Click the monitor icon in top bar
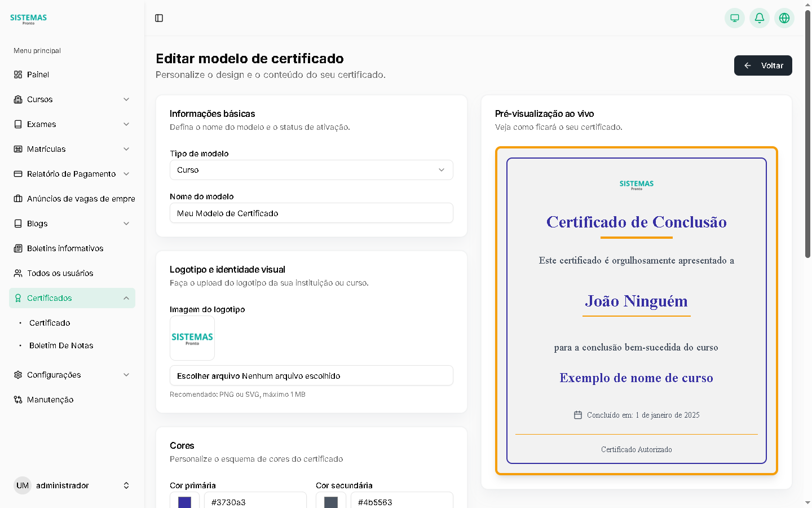The height and width of the screenshot is (508, 812). pyautogui.click(x=734, y=18)
